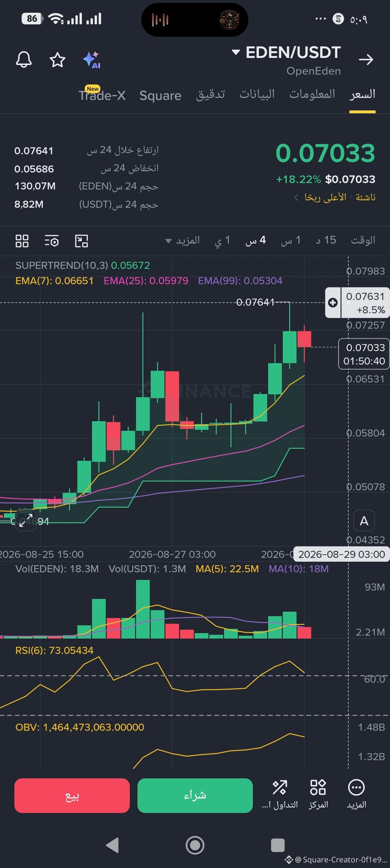The image size is (390, 868).
Task: Add EDEN/USDT to favorites star
Action: [x=57, y=60]
